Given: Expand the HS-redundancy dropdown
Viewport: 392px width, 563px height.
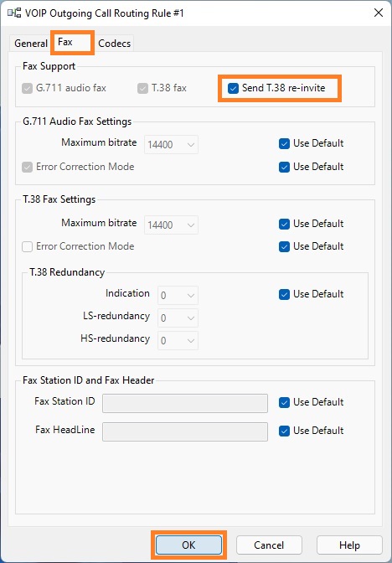Looking at the screenshot, I should coord(178,340).
